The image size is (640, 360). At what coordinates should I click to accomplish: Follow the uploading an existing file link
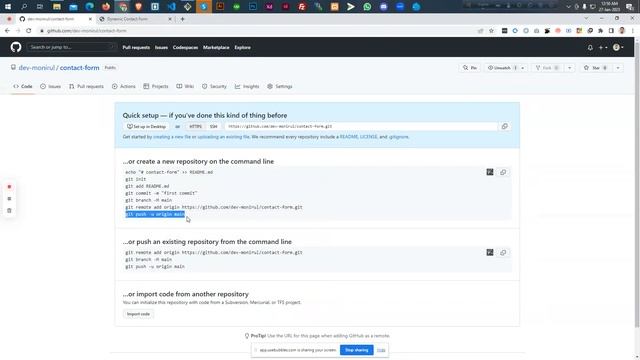point(223,137)
